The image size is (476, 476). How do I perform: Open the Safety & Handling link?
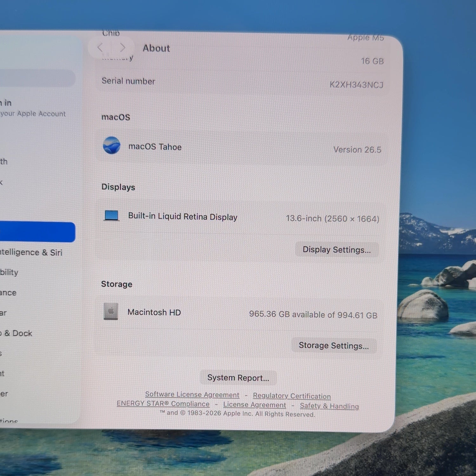tap(329, 406)
